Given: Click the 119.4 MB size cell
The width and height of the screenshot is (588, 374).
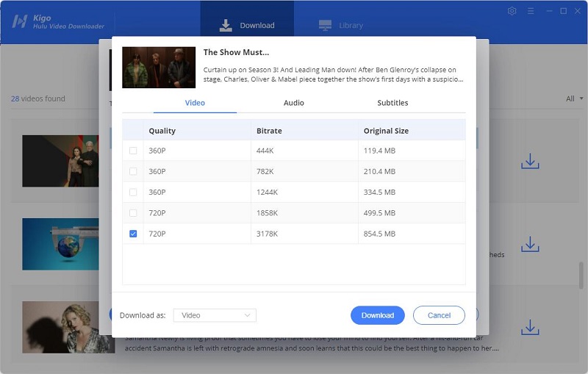Looking at the screenshot, I should [412, 151].
